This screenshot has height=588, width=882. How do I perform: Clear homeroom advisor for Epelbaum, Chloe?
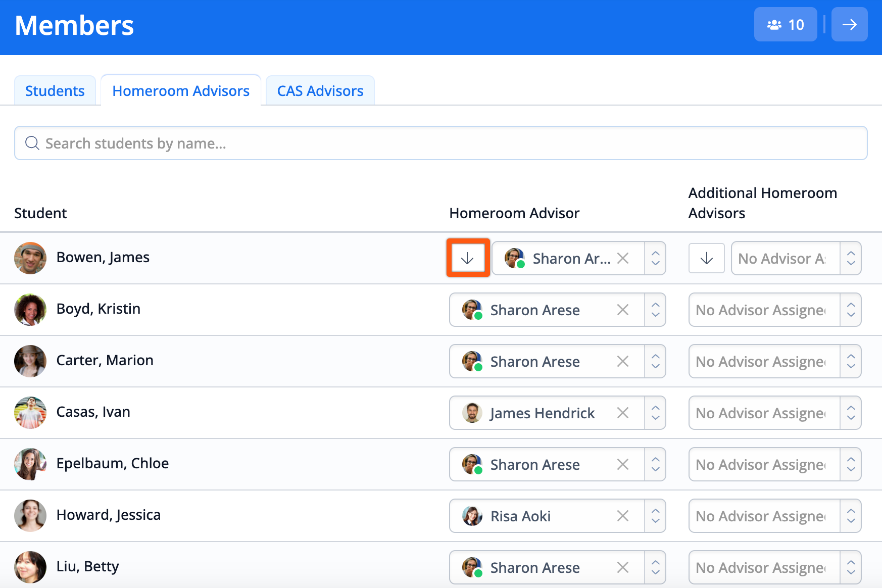623,464
